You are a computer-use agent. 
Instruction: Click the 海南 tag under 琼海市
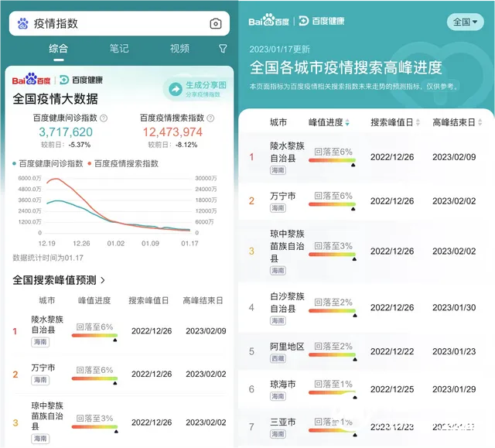tap(278, 396)
